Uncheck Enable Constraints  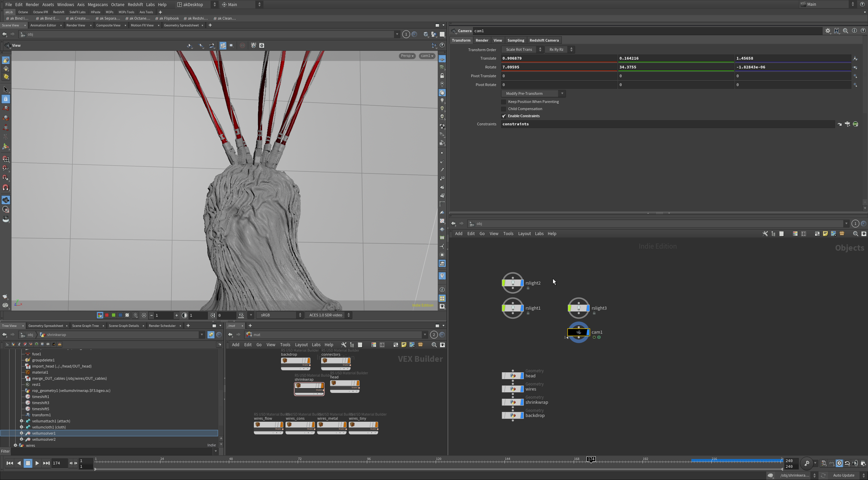click(504, 116)
